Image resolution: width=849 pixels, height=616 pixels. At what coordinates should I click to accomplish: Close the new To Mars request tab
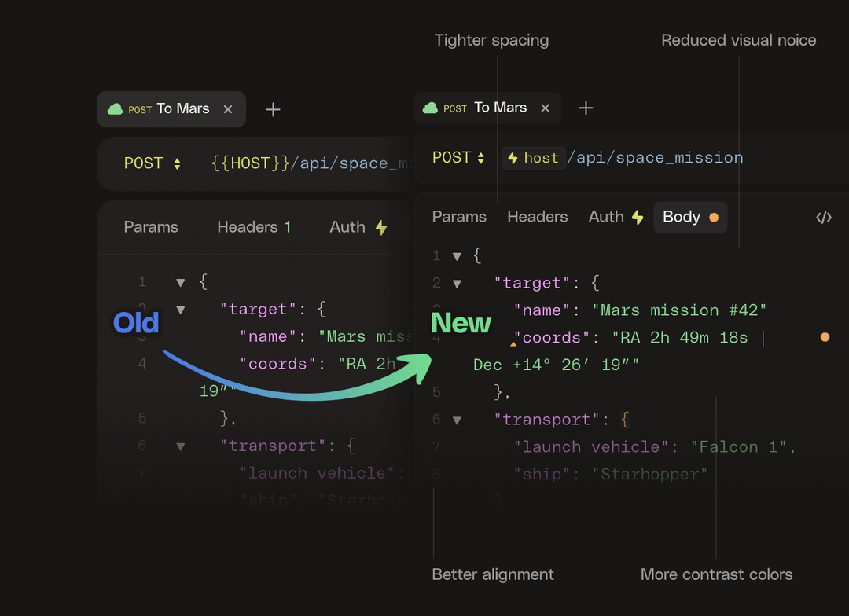[545, 108]
